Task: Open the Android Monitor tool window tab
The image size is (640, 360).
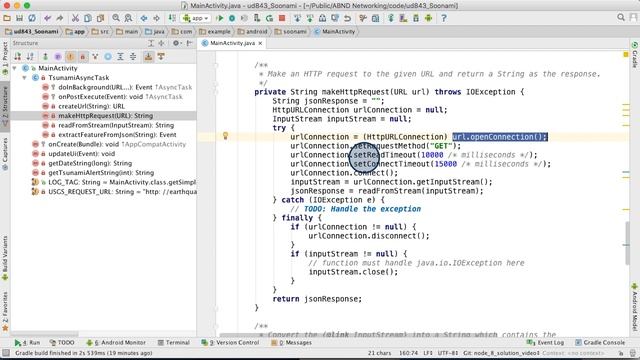Action: (116, 342)
